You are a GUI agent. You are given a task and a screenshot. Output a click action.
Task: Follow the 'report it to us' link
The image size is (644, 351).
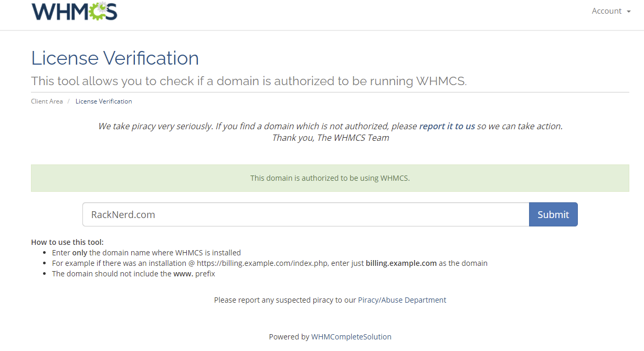pyautogui.click(x=447, y=126)
